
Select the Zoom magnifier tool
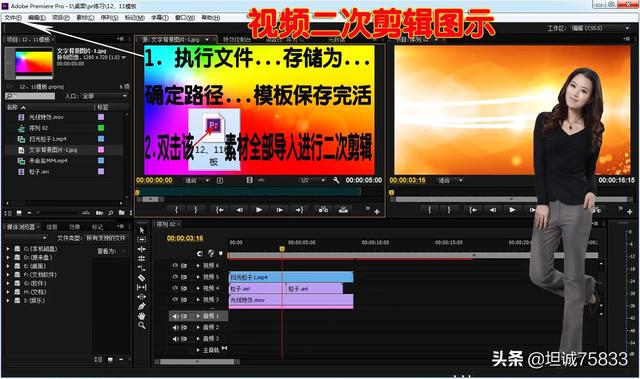142,325
